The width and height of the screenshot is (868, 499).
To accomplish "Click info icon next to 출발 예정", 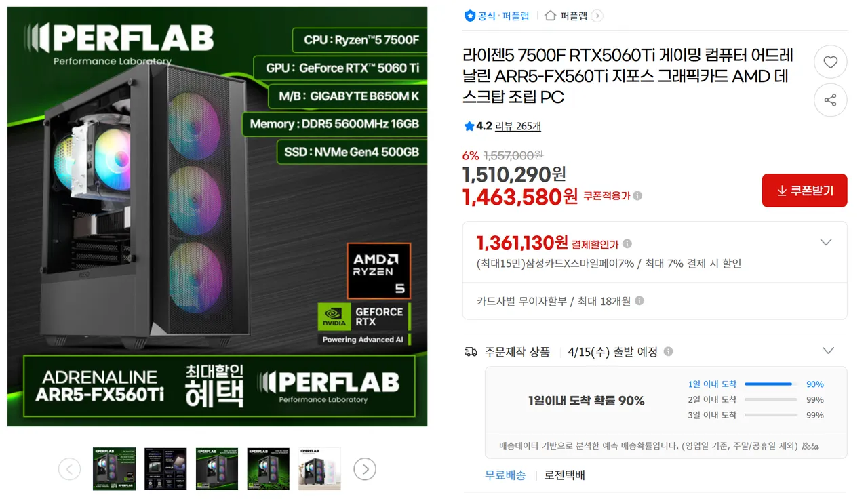I will pyautogui.click(x=668, y=352).
